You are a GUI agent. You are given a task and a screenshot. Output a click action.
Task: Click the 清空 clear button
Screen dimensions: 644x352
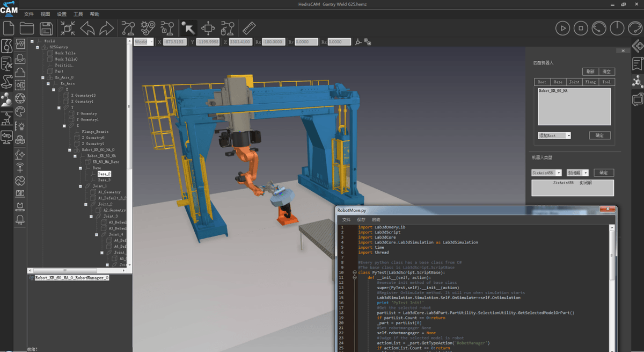[x=606, y=71]
